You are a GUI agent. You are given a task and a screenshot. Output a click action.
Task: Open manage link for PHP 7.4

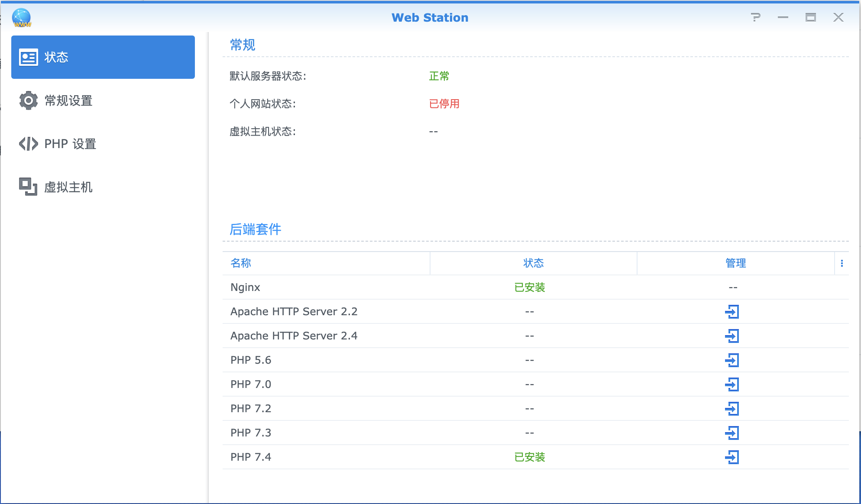pyautogui.click(x=732, y=457)
